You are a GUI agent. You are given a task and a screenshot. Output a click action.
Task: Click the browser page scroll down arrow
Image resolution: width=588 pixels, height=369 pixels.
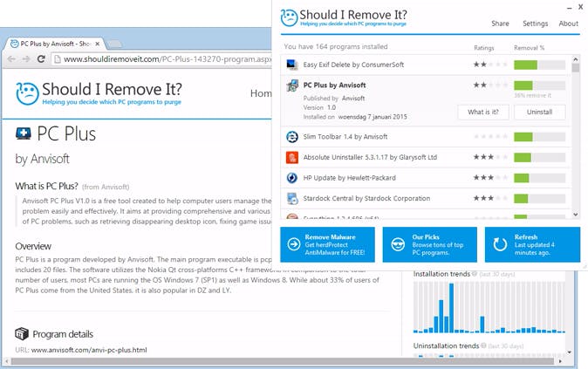pyautogui.click(x=570, y=352)
